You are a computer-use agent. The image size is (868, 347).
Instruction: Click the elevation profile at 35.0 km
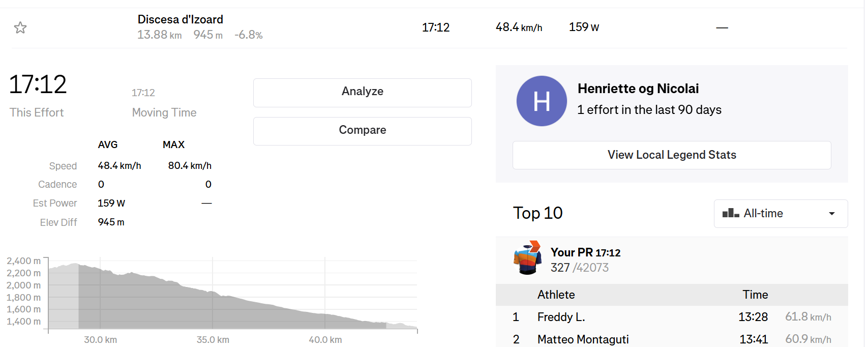pos(213,305)
